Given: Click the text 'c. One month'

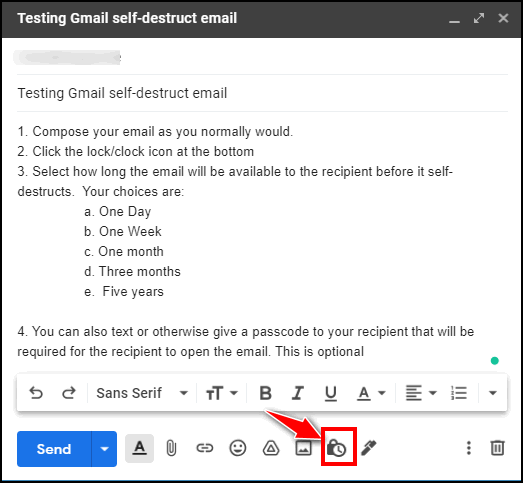Looking at the screenshot, I should click(x=124, y=252).
